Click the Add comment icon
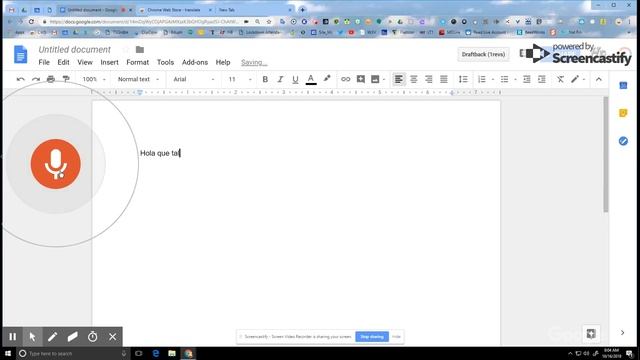 click(360, 79)
